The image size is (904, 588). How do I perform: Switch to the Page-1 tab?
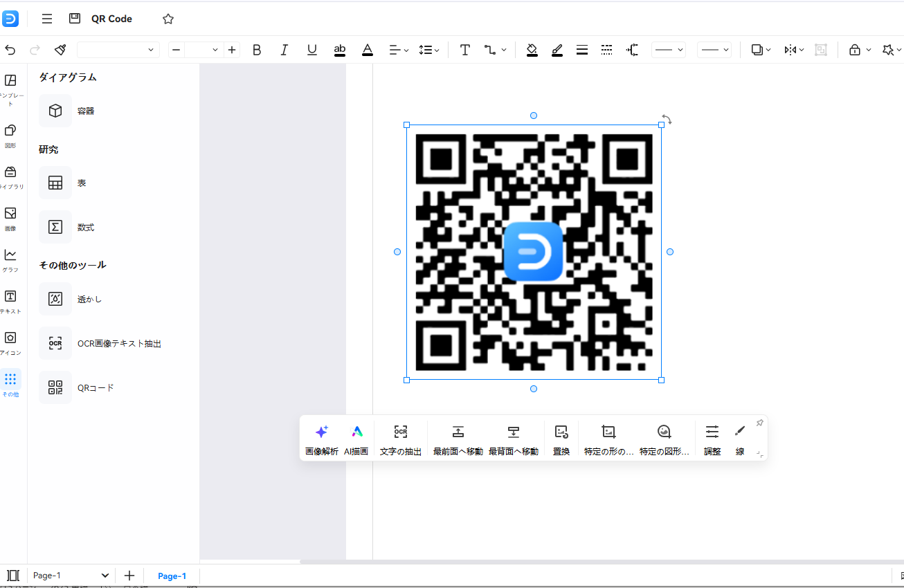pos(172,576)
